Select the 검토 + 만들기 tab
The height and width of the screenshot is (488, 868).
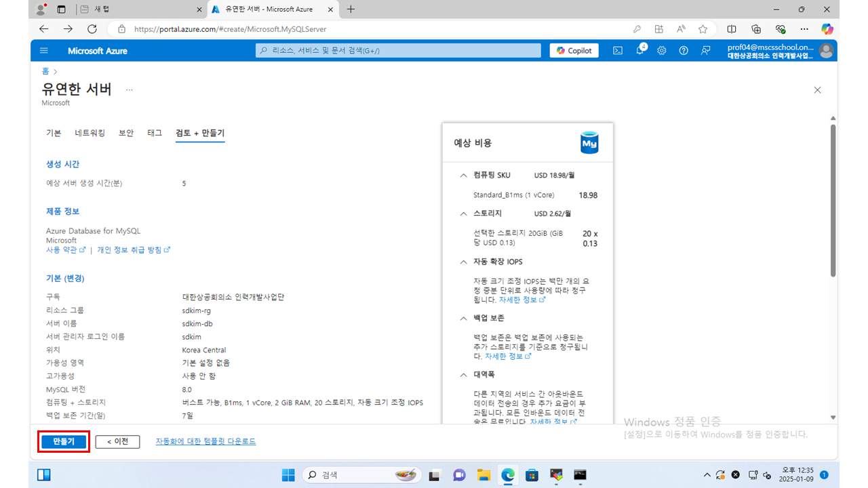point(200,133)
